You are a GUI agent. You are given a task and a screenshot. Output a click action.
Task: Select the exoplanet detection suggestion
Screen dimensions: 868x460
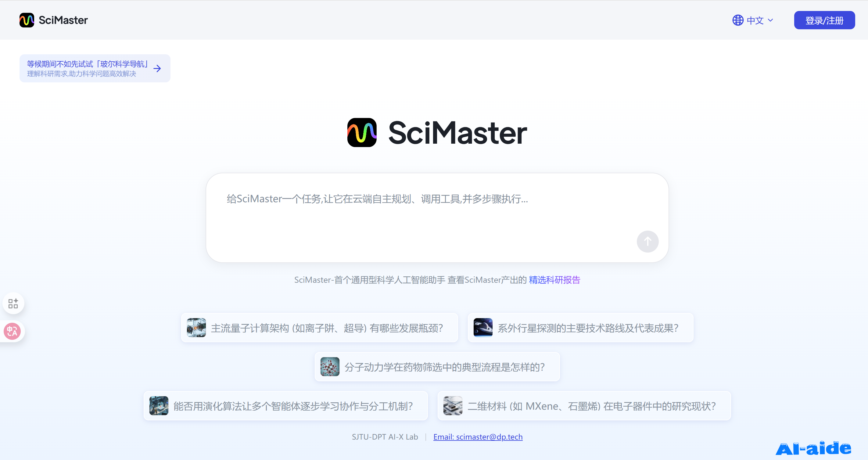(588, 328)
